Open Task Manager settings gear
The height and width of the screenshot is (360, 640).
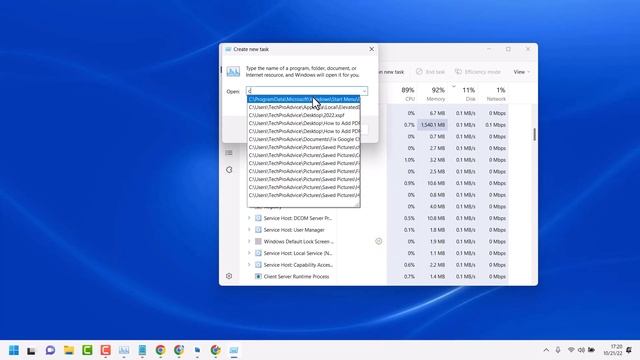(x=229, y=276)
